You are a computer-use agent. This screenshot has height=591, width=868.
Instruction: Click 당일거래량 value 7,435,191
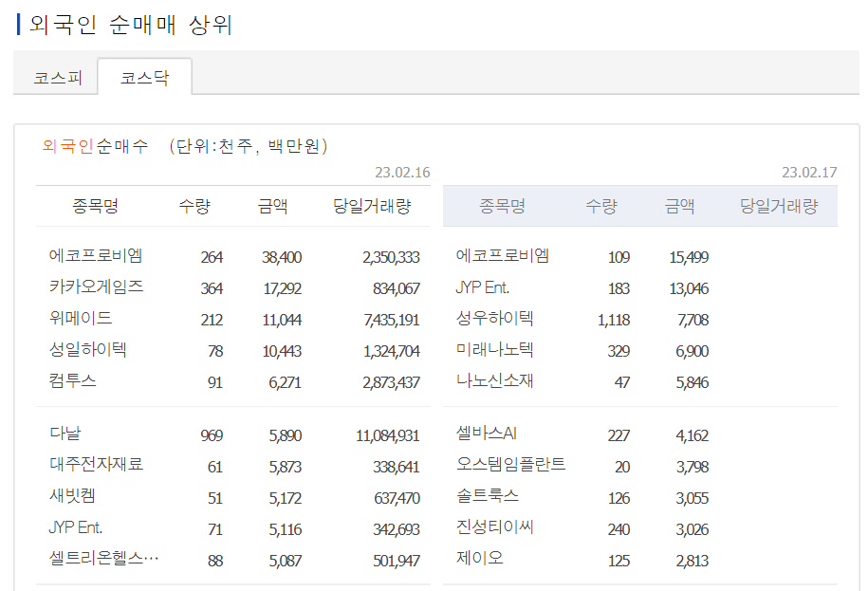click(392, 320)
